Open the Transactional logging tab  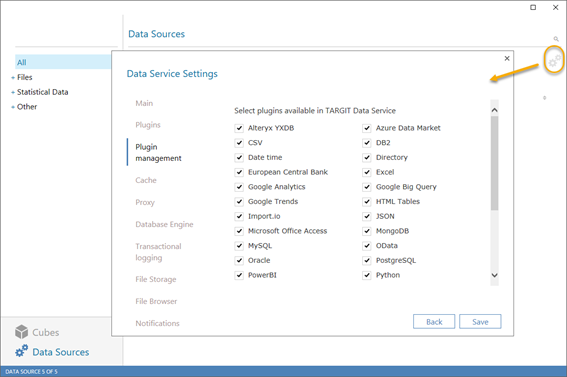click(158, 252)
